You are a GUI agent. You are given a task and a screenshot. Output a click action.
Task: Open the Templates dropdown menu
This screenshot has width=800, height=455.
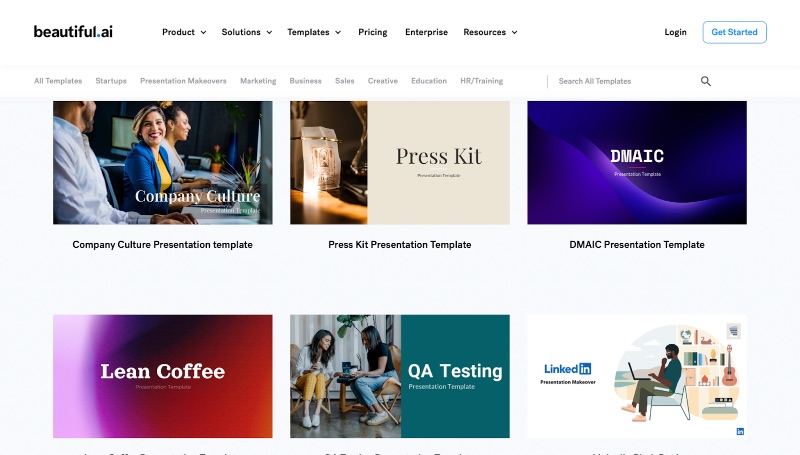(314, 32)
